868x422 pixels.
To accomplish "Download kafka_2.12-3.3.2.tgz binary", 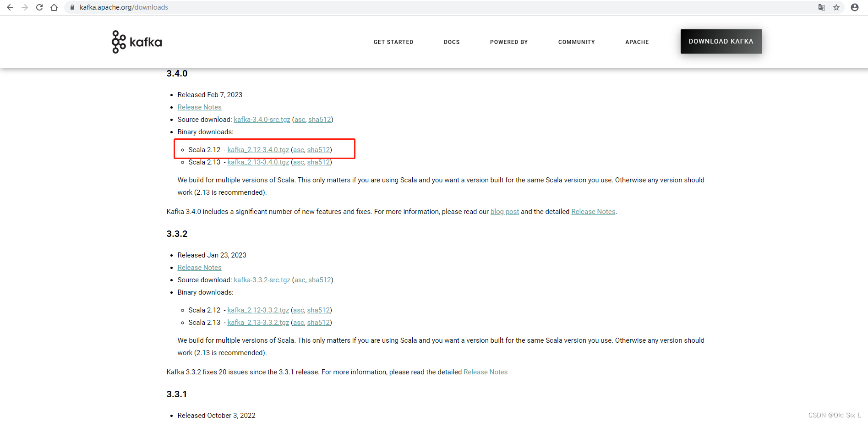I will (258, 310).
